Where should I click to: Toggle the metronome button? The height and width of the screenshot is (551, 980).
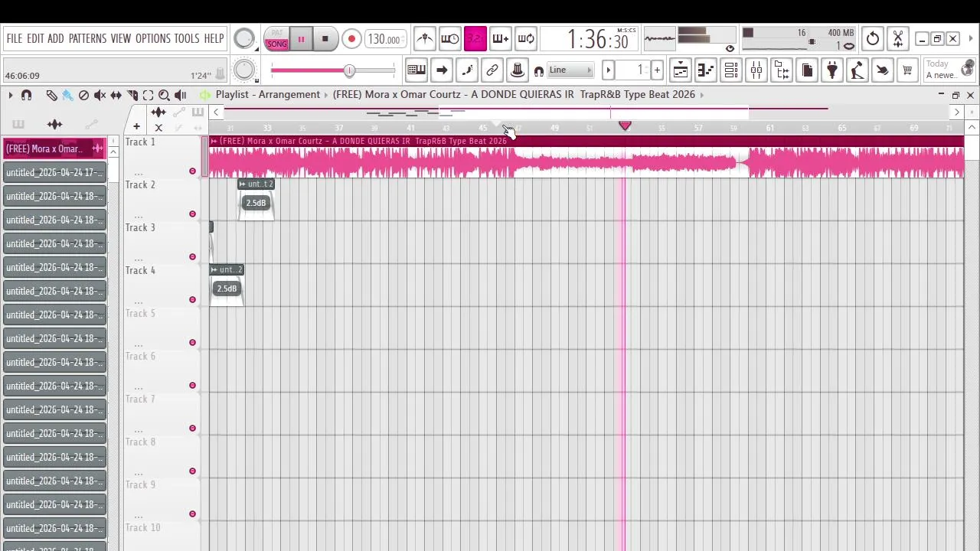point(425,38)
